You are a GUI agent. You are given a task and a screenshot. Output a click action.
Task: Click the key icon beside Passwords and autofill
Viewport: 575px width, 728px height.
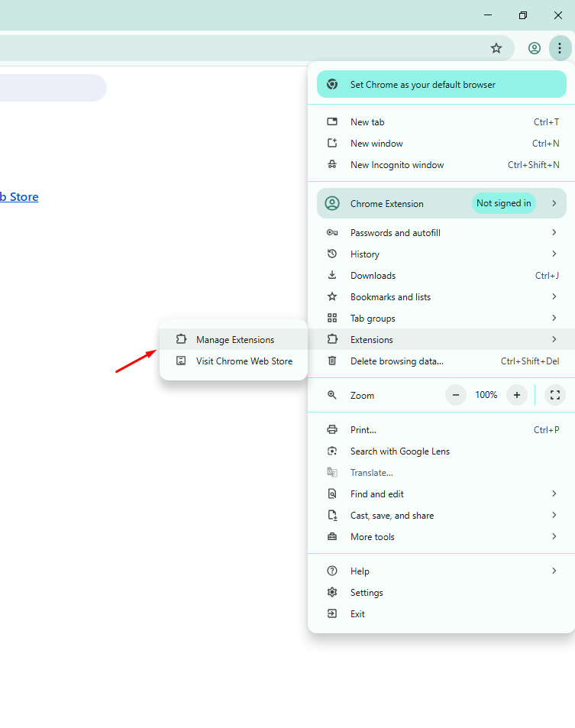point(332,232)
